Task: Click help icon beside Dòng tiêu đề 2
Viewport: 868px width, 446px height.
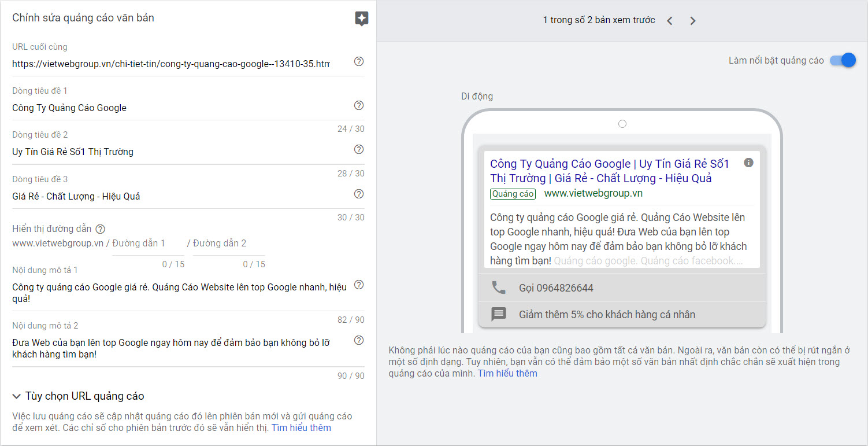Action: tap(359, 150)
